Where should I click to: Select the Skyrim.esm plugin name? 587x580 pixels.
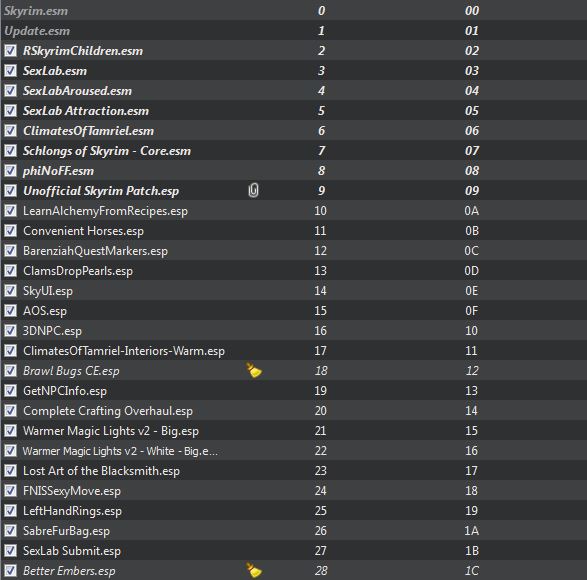click(x=36, y=11)
